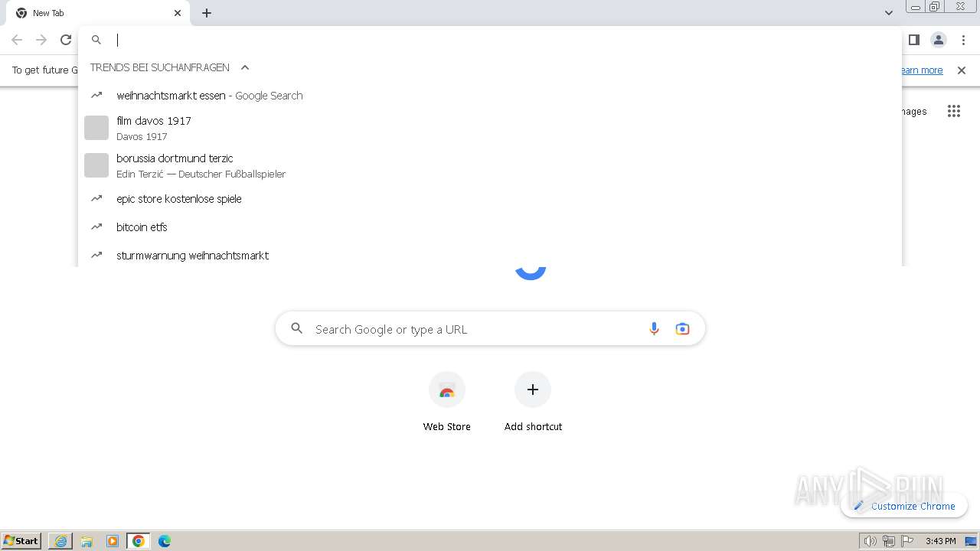This screenshot has height=551, width=980.
Task: Click the borussia dortmund terzic thumbnail
Action: click(96, 165)
